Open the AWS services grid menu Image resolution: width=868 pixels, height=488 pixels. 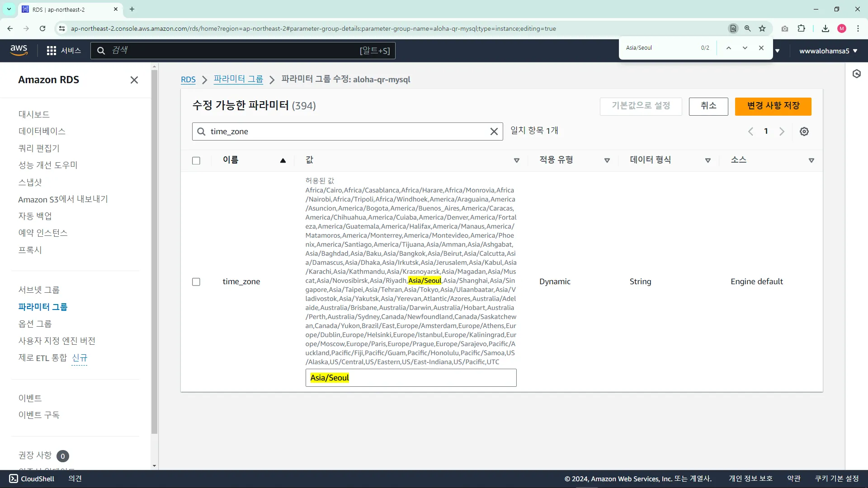click(x=52, y=51)
